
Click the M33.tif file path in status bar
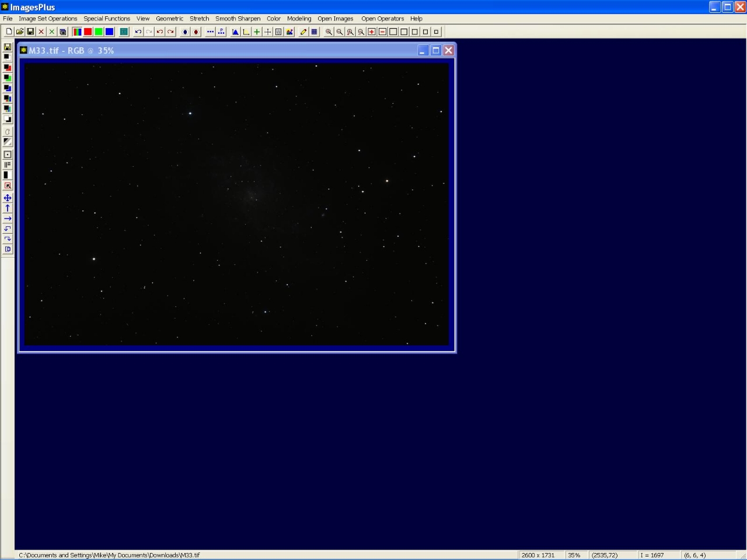click(109, 555)
